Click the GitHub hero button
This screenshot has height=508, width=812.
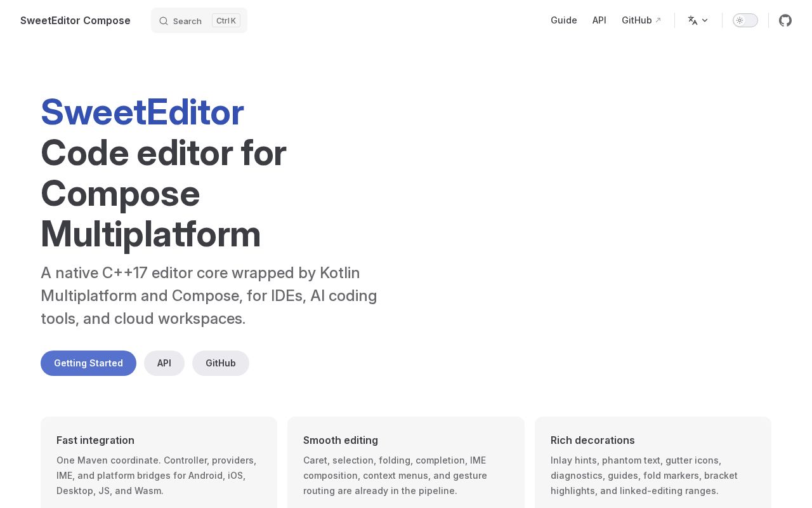coord(221,363)
